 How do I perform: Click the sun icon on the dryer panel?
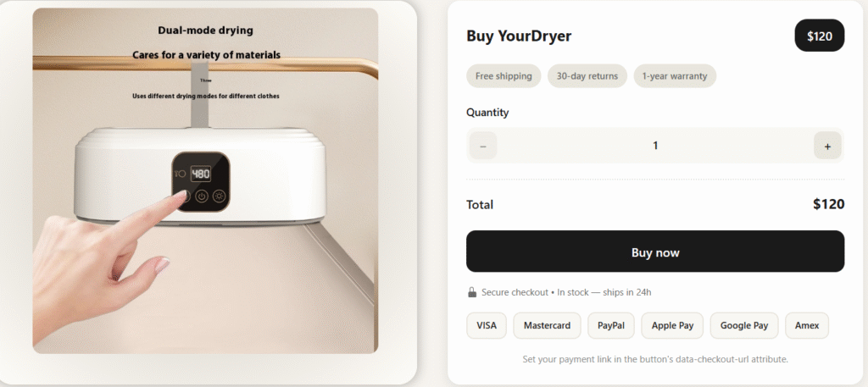[219, 196]
